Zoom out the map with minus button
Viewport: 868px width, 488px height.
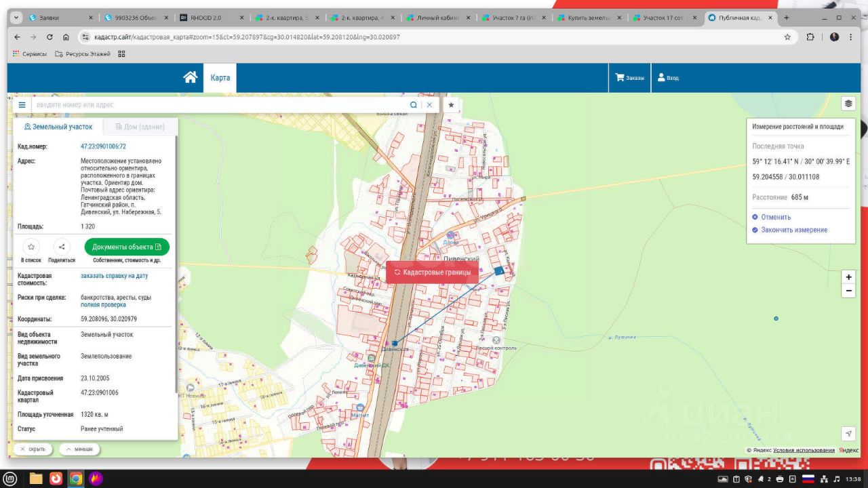pos(848,291)
